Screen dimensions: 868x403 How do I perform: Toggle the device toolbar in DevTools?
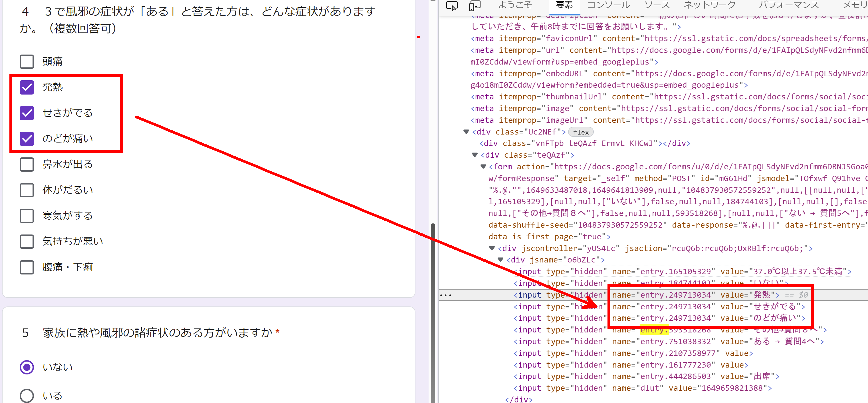(475, 6)
